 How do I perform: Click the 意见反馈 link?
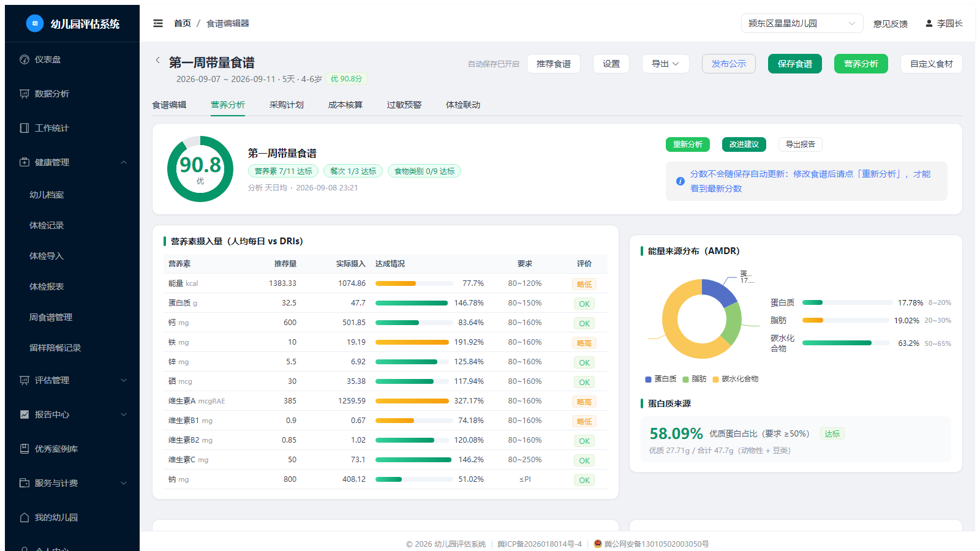pos(891,23)
